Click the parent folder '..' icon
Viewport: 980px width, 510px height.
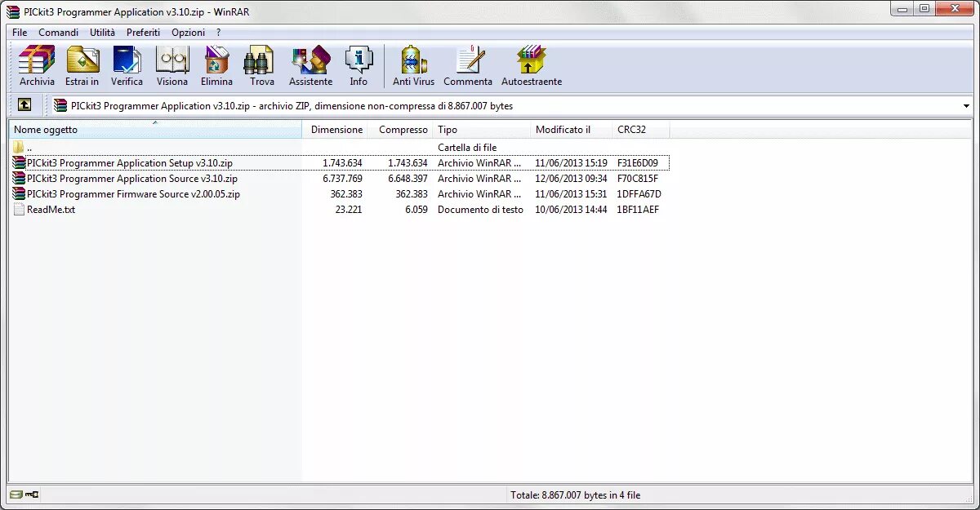(x=19, y=147)
